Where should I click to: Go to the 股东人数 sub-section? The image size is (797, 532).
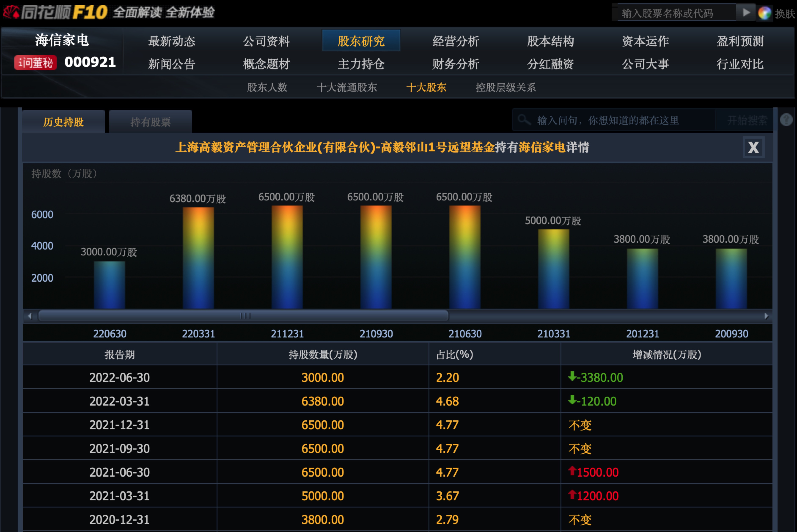click(x=267, y=88)
